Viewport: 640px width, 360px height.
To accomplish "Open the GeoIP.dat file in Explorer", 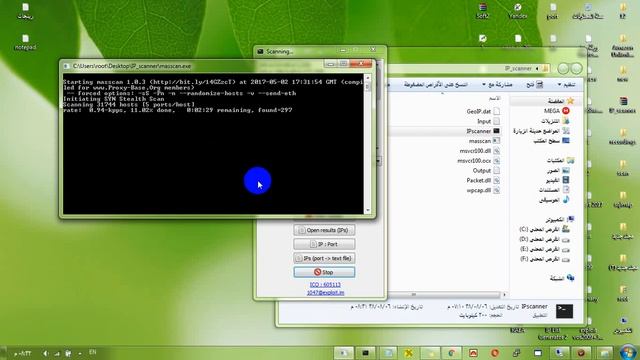I will [483, 111].
